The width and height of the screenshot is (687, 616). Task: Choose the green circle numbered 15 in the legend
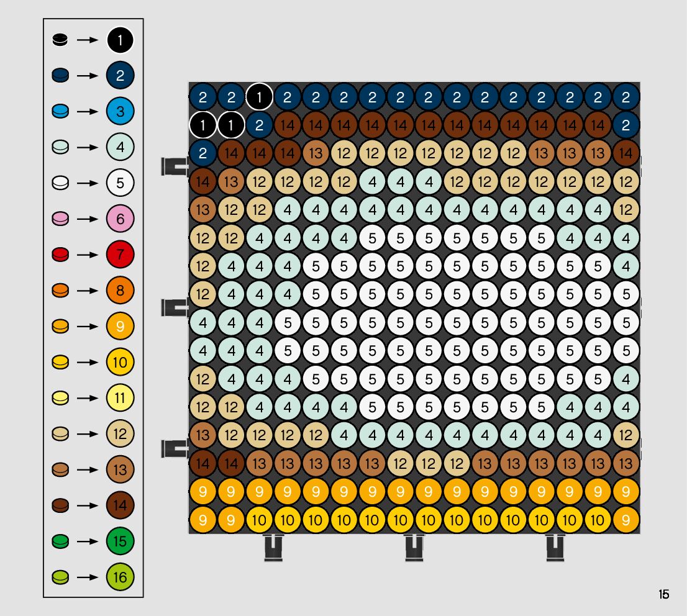pos(120,541)
